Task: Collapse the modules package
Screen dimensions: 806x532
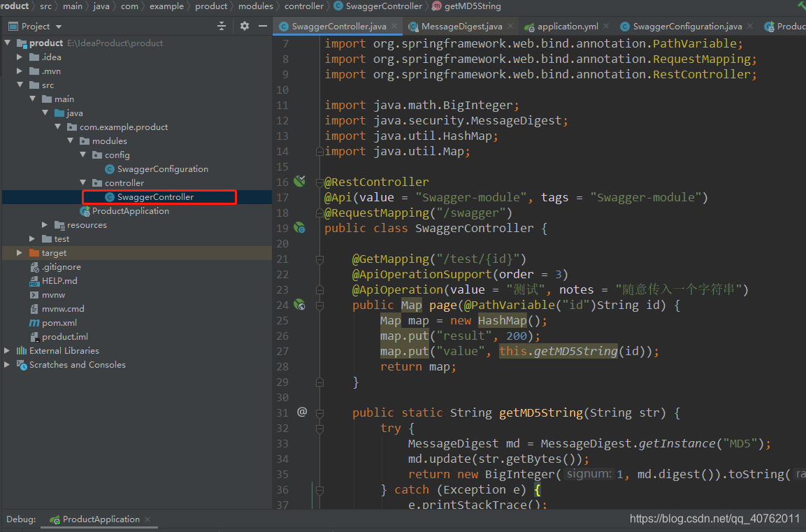Action: (x=70, y=141)
